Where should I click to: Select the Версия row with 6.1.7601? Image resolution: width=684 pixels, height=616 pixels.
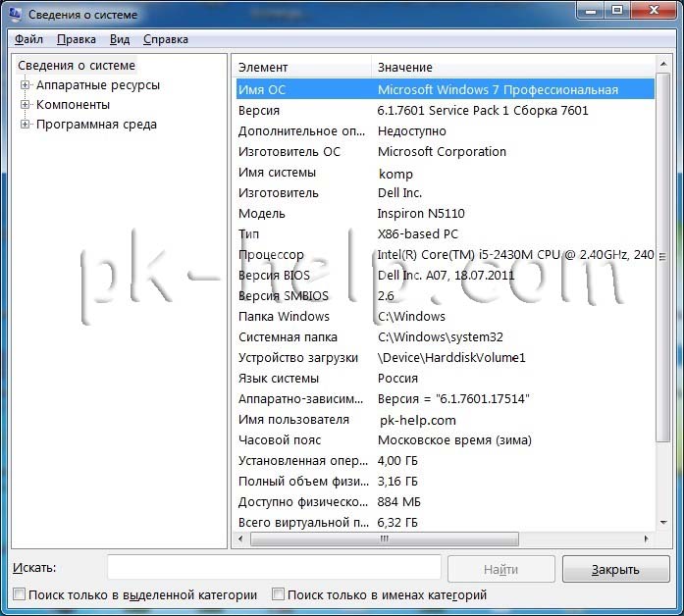445,110
